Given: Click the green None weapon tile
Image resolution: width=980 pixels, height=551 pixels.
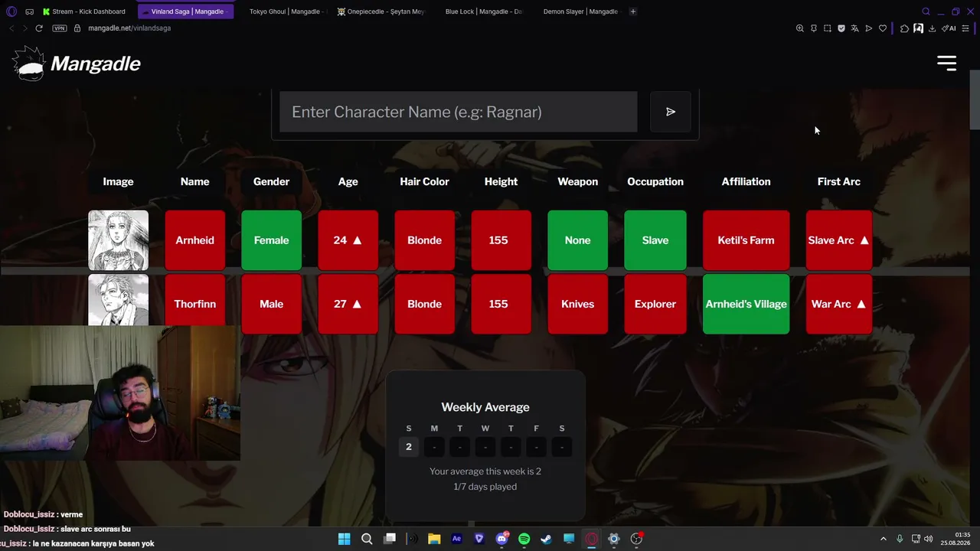Looking at the screenshot, I should coord(578,240).
